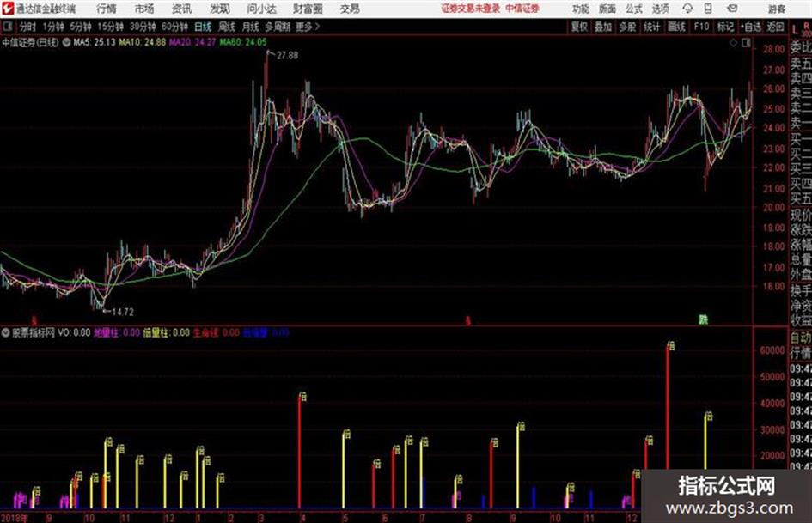This screenshot has width=812, height=523.
Task: Open the 选项 menu
Action: pos(660,9)
